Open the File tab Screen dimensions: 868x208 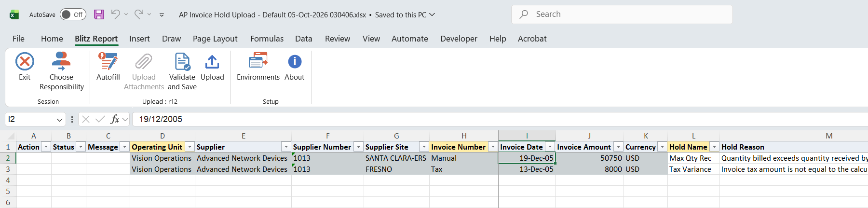[18, 39]
